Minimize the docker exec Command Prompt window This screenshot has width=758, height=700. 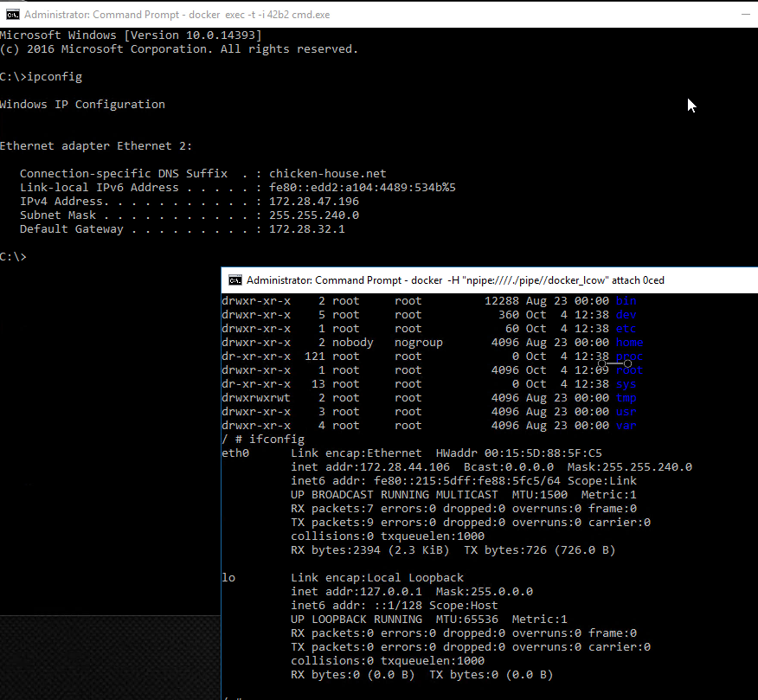(746, 15)
